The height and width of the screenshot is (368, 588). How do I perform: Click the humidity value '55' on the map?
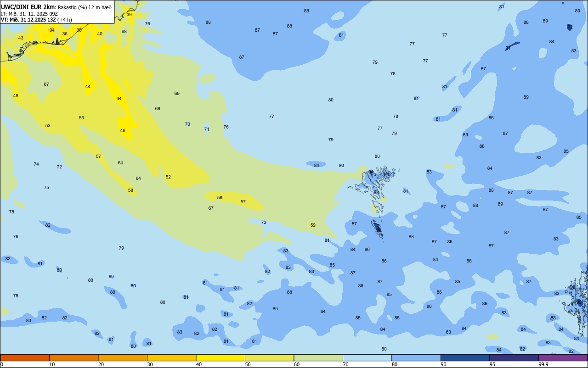pyautogui.click(x=81, y=118)
